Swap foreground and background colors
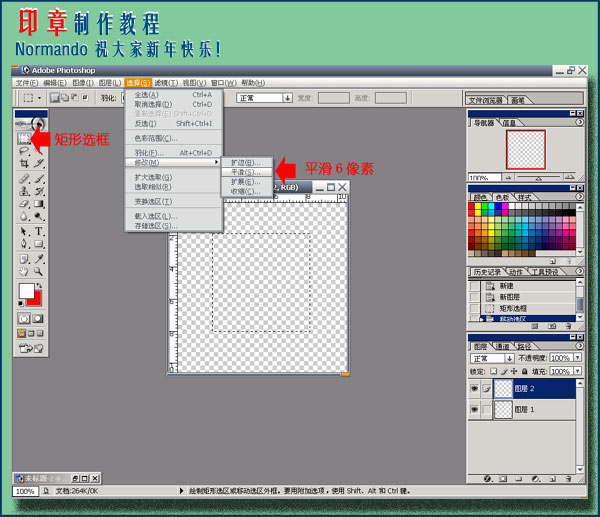600x517 pixels. coord(39,286)
